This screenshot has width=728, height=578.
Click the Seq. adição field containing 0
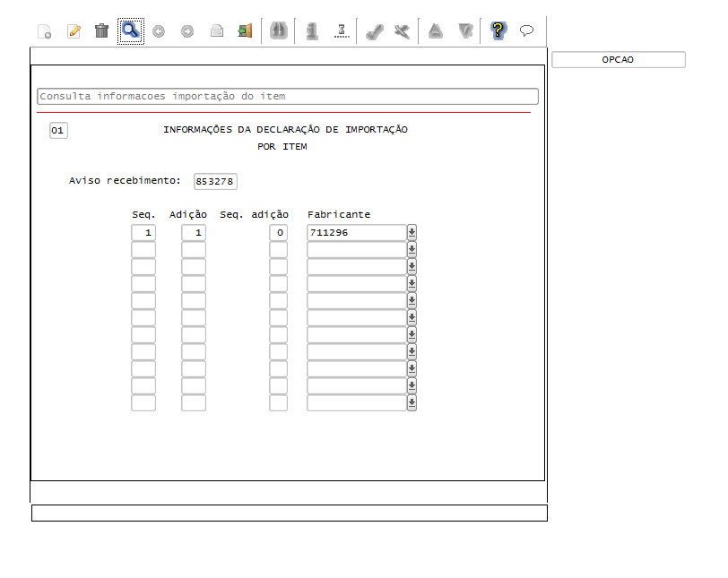pos(279,232)
